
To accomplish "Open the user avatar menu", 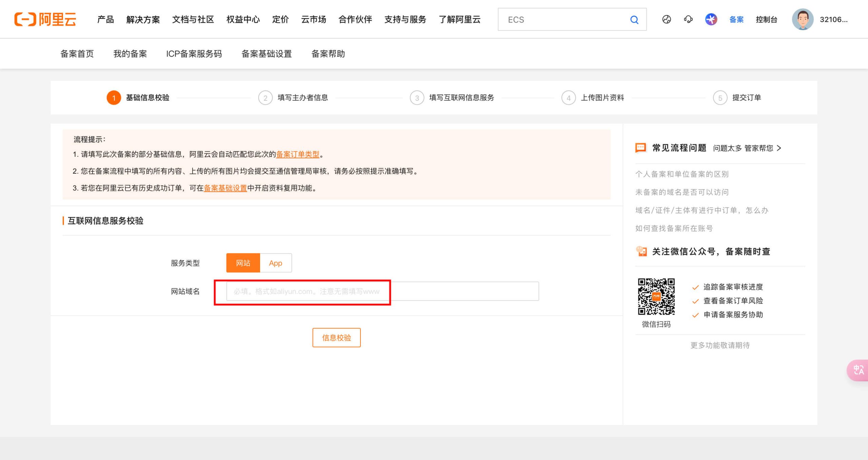I will pyautogui.click(x=803, y=19).
